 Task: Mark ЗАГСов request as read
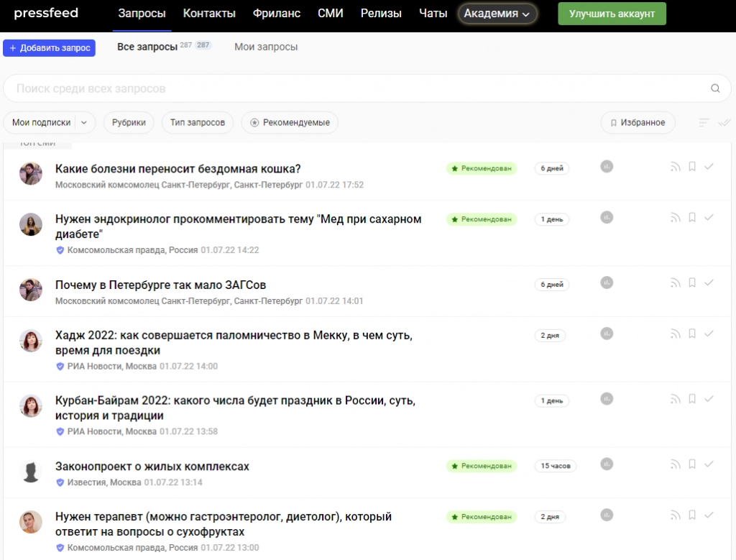(x=709, y=282)
